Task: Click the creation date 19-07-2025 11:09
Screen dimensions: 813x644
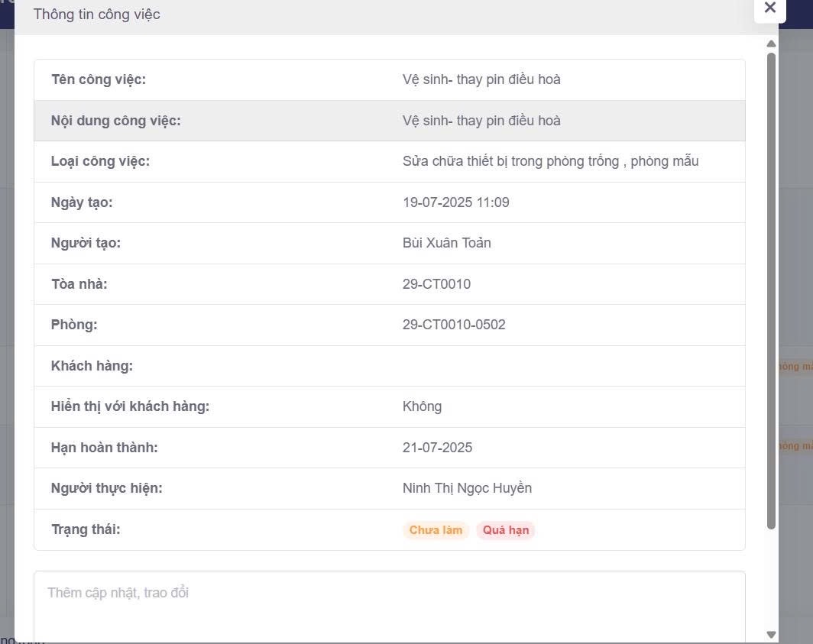Action: [455, 202]
